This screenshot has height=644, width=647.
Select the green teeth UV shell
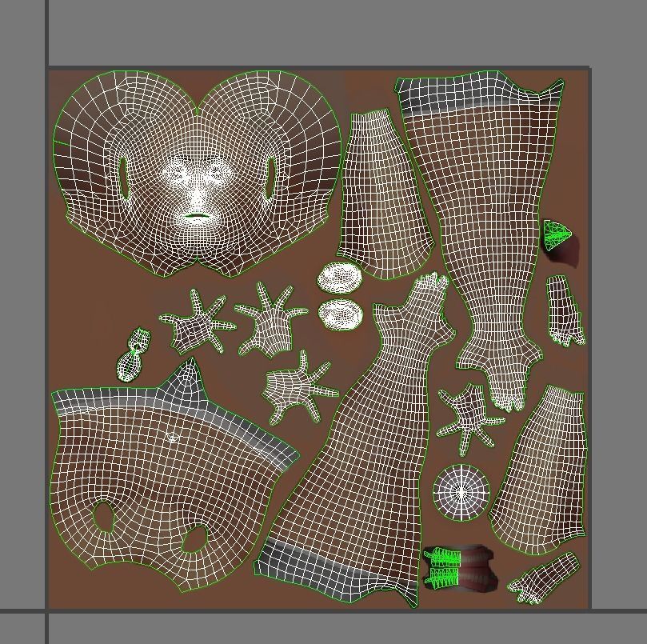point(444,566)
